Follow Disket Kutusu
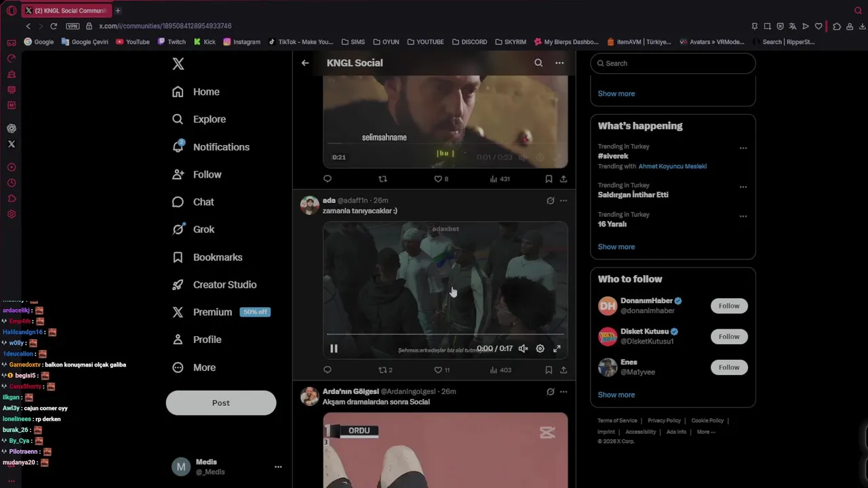The width and height of the screenshot is (868, 488). (x=729, y=337)
